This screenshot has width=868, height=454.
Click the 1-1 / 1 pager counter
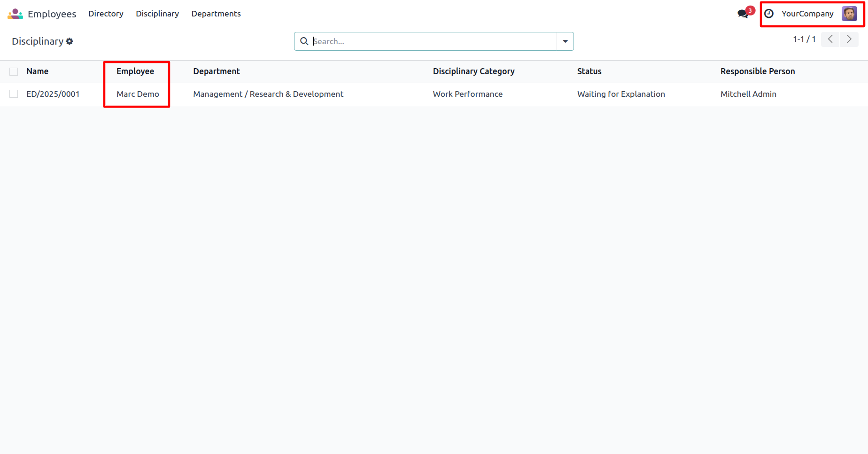(804, 39)
